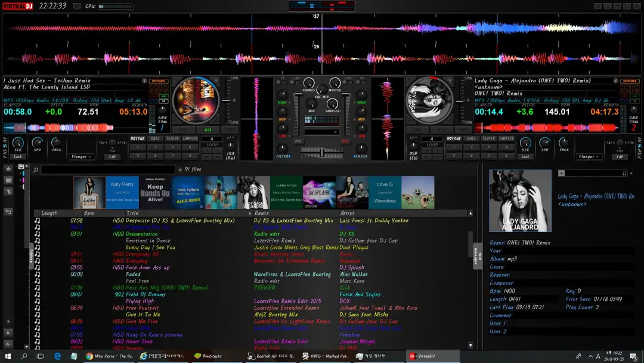Open left deck Flanger effect dropdown
The height and width of the screenshot is (363, 644).
coord(81,156)
